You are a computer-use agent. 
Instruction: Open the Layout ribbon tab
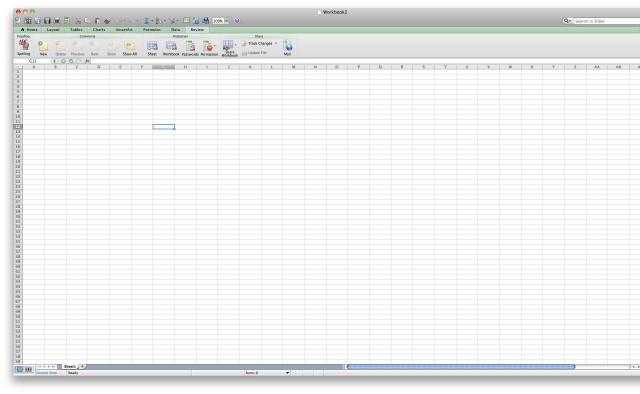53,30
